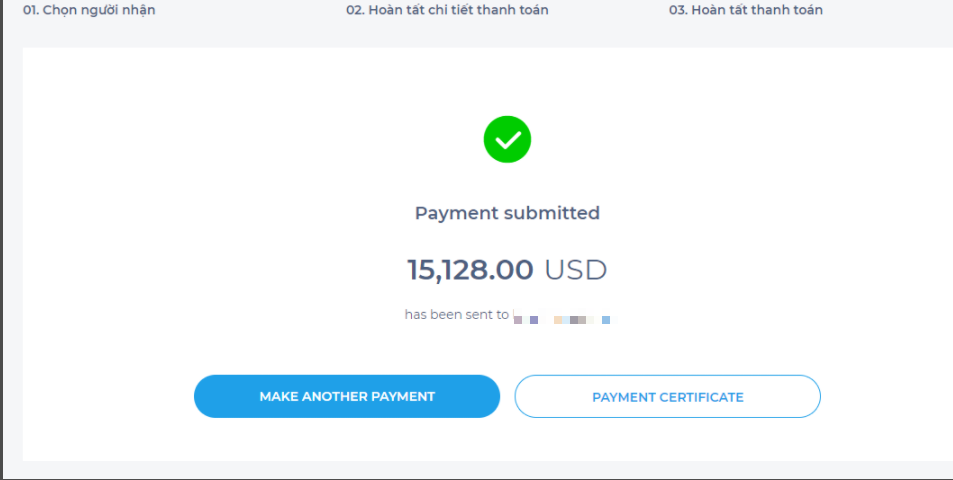Click the "01." step number prefix

tap(31, 10)
